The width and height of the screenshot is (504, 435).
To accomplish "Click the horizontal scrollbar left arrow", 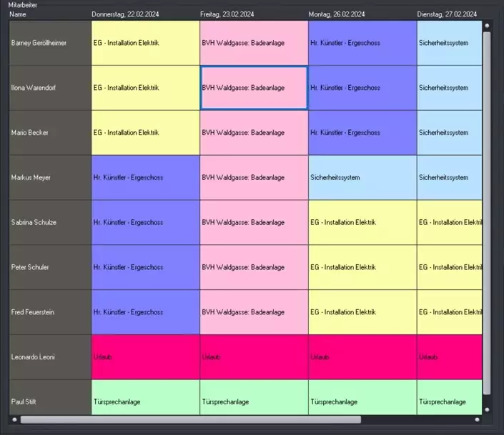I will (x=14, y=419).
